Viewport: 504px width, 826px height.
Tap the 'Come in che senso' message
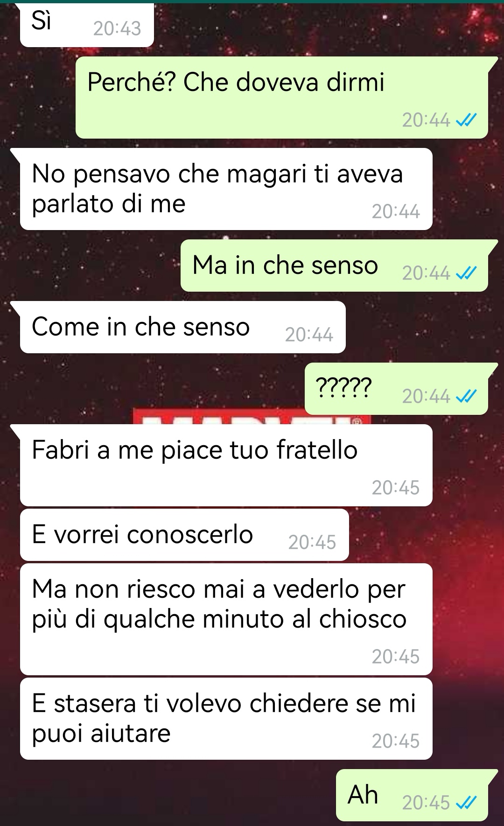point(183,327)
